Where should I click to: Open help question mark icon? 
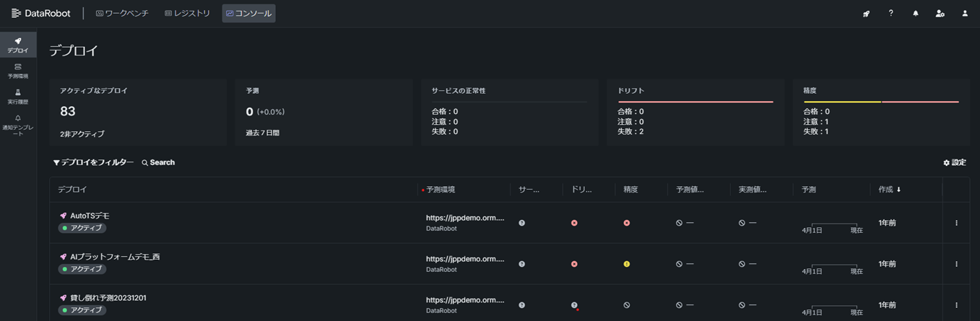coord(890,13)
